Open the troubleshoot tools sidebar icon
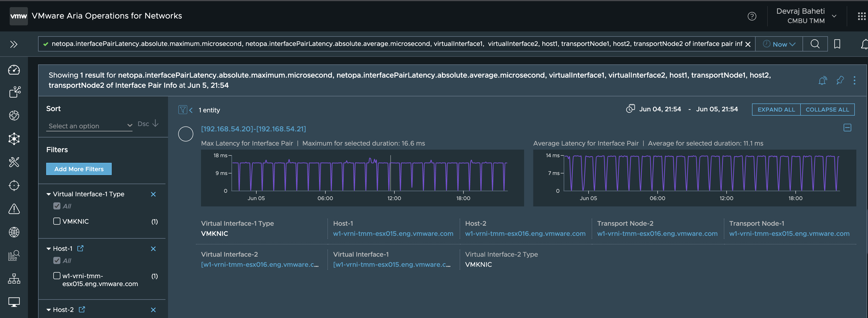Image resolution: width=868 pixels, height=318 pixels. pos(14,162)
